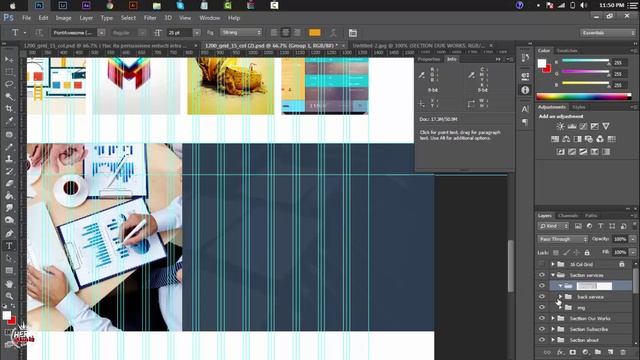Viewport: 640px width, 360px height.
Task: Toggle center text alignment
Action: tap(286, 32)
